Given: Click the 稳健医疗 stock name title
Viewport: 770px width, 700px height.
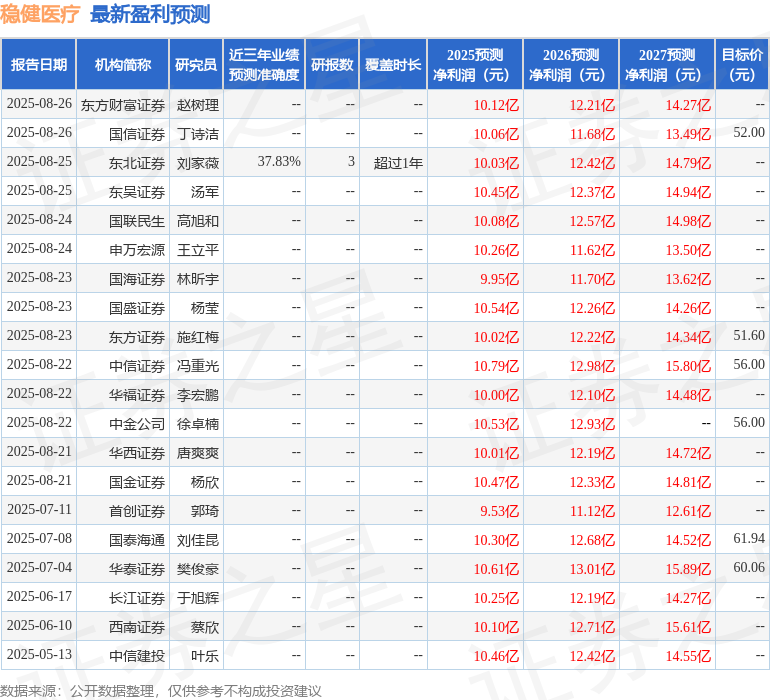Looking at the screenshot, I should tap(40, 14).
